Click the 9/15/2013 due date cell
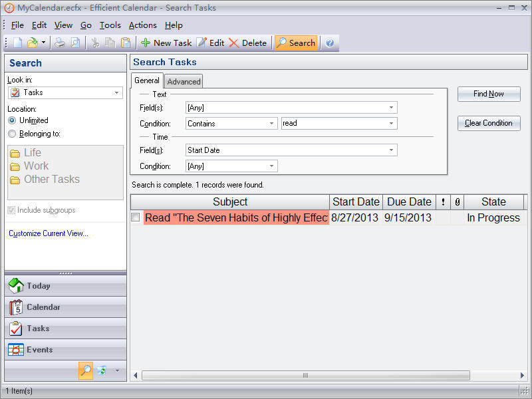The height and width of the screenshot is (399, 532). pyautogui.click(x=409, y=217)
